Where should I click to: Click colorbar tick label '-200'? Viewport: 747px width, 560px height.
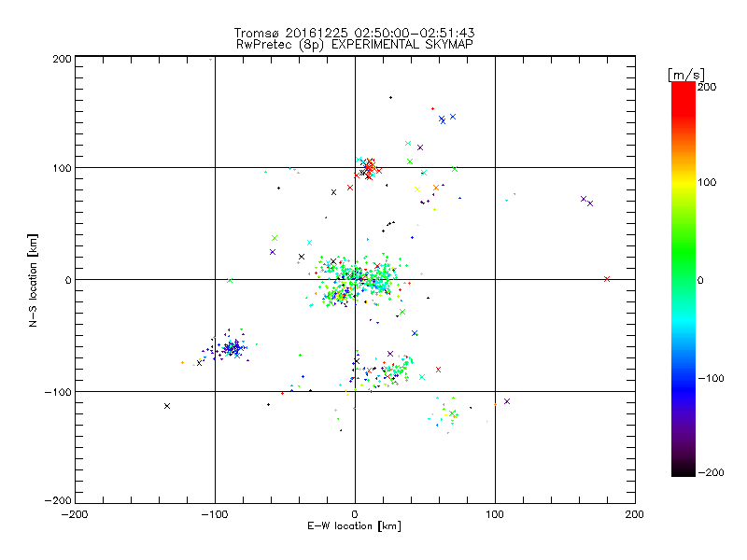point(711,472)
